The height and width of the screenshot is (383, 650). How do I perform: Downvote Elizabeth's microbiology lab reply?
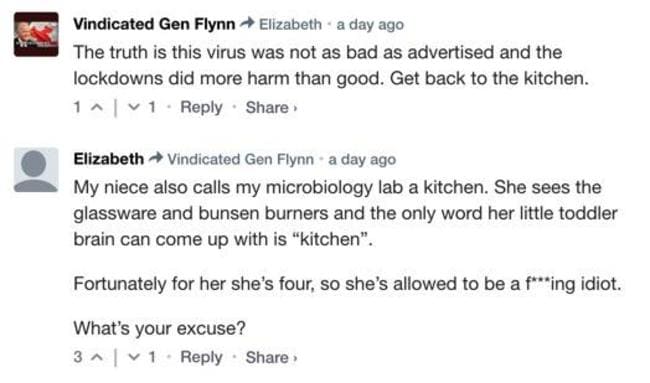[x=133, y=357]
